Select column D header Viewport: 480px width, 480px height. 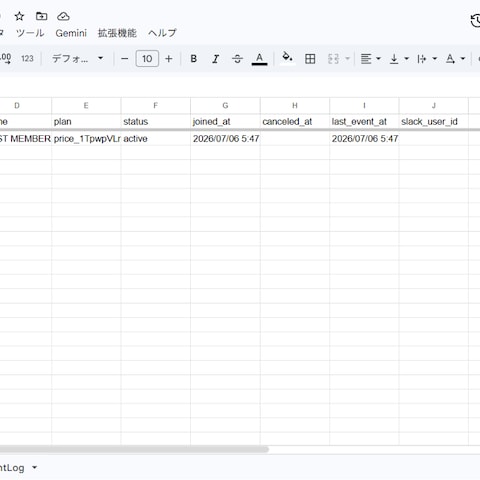pyautogui.click(x=26, y=106)
